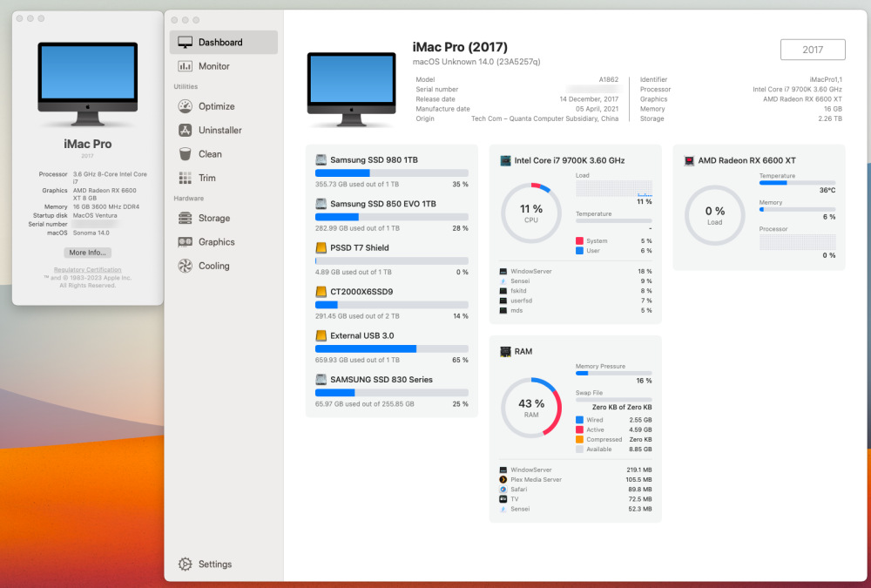Click the A1862 model value
This screenshot has height=588, width=871.
pyautogui.click(x=608, y=79)
